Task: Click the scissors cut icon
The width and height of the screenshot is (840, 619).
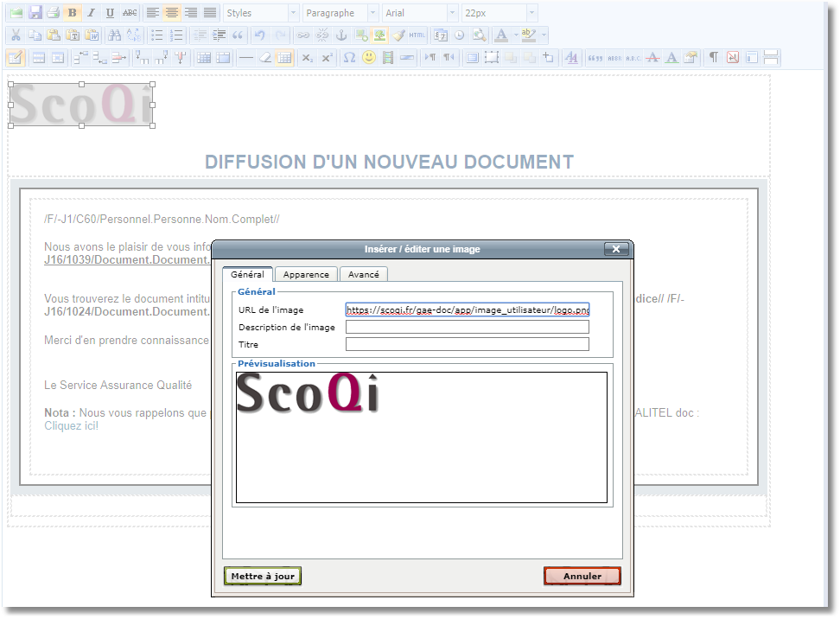Action: click(x=15, y=35)
